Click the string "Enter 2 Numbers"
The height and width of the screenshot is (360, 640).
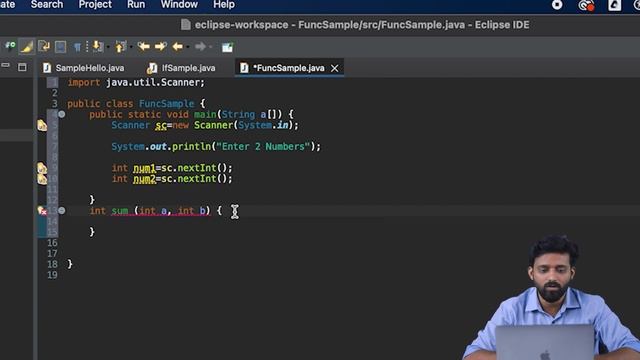point(263,147)
